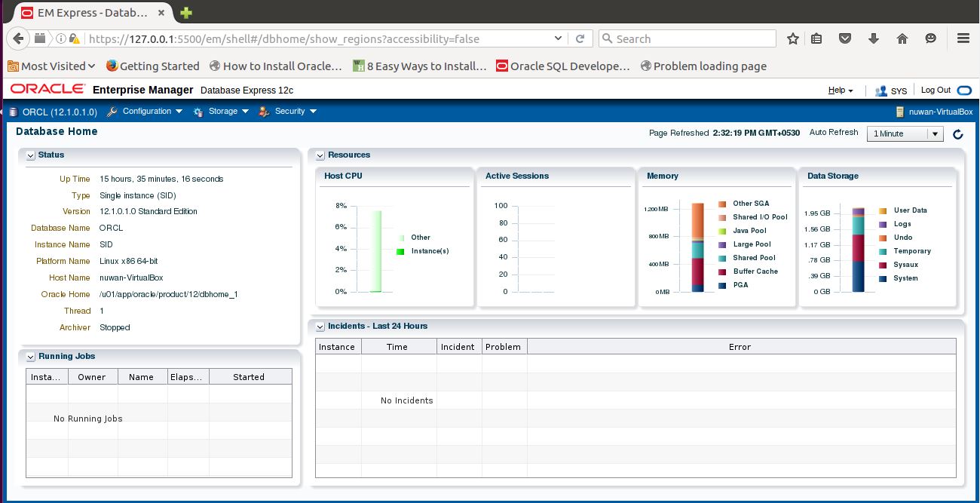Image resolution: width=980 pixels, height=503 pixels.
Task: Click the Sysaux legend swatch
Action: [x=883, y=265]
